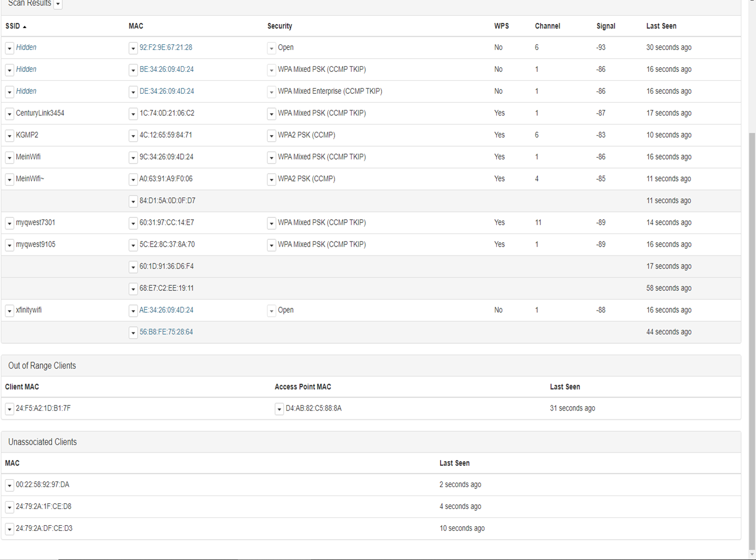Open dropdown for unassociated client 24:79:2A:DF:CE:D3
The image size is (756, 560).
pyautogui.click(x=10, y=530)
